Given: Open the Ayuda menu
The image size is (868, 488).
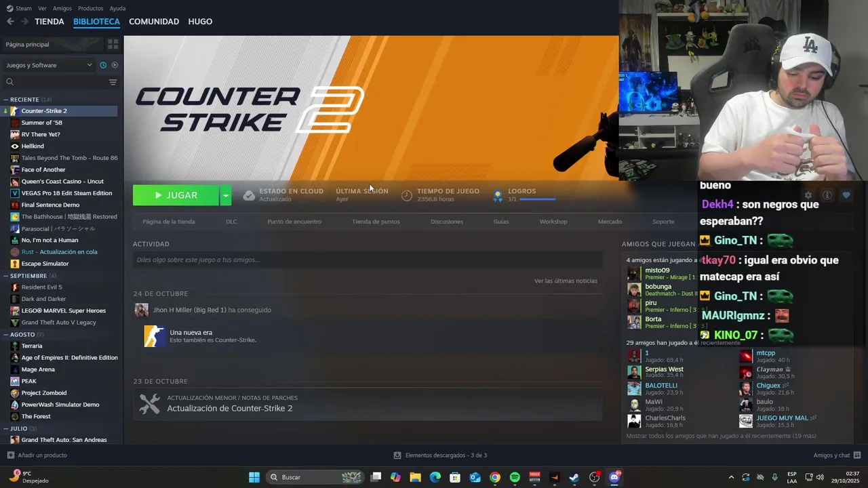Looking at the screenshot, I should click(117, 8).
